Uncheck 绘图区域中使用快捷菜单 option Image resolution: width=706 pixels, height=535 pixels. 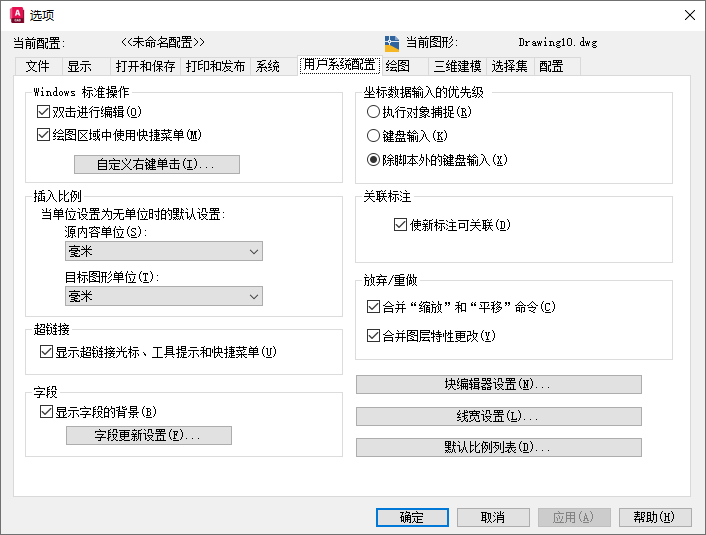click(43, 135)
